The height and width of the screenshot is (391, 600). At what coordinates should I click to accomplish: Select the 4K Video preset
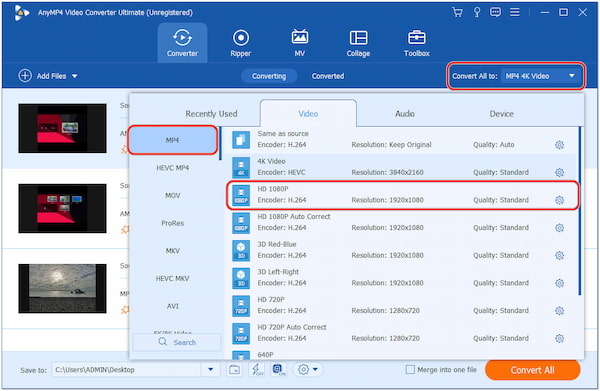[401, 167]
